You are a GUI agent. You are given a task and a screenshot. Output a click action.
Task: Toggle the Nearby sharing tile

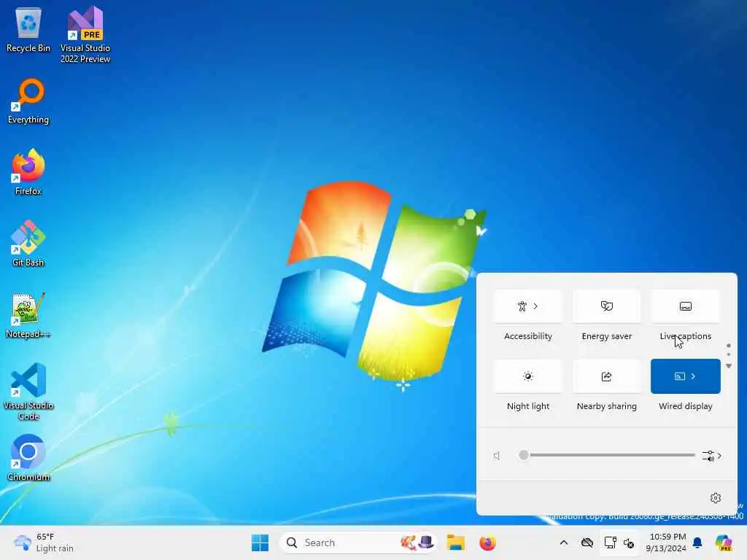coord(606,376)
